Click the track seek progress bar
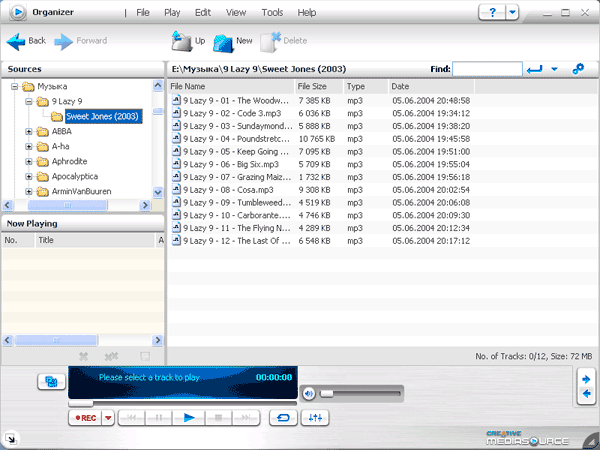The width and height of the screenshot is (600, 450). [183, 403]
